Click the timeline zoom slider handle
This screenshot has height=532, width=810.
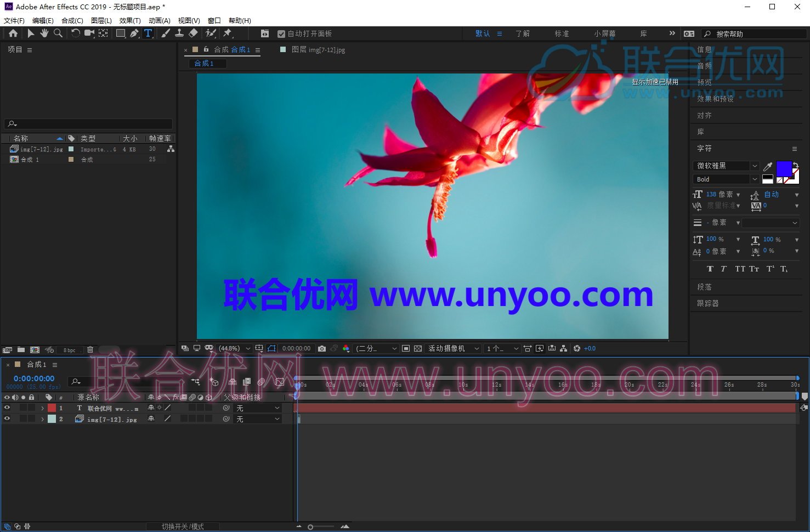[310, 527]
